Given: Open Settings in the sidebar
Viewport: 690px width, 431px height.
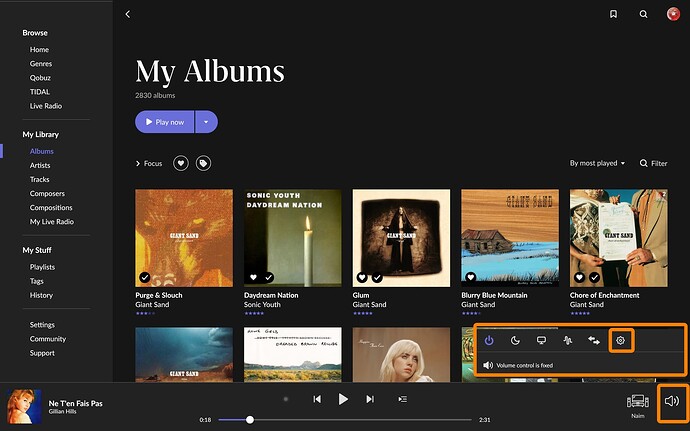Looking at the screenshot, I should click(x=42, y=325).
